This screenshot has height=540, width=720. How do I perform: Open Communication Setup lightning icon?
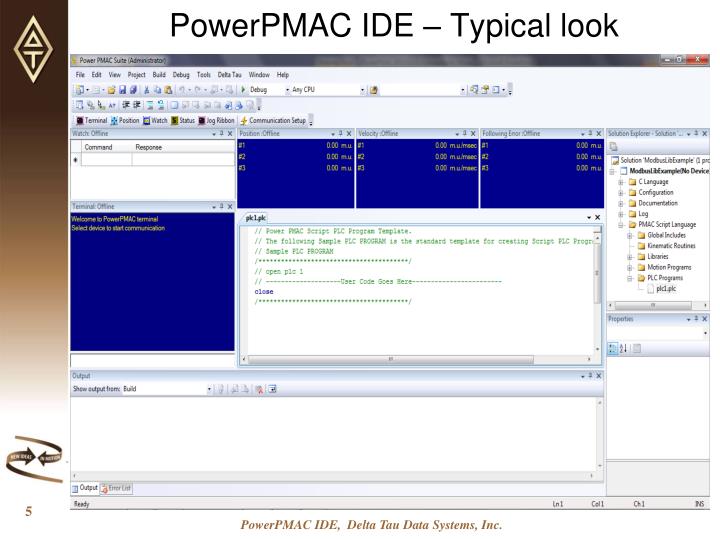pos(244,120)
